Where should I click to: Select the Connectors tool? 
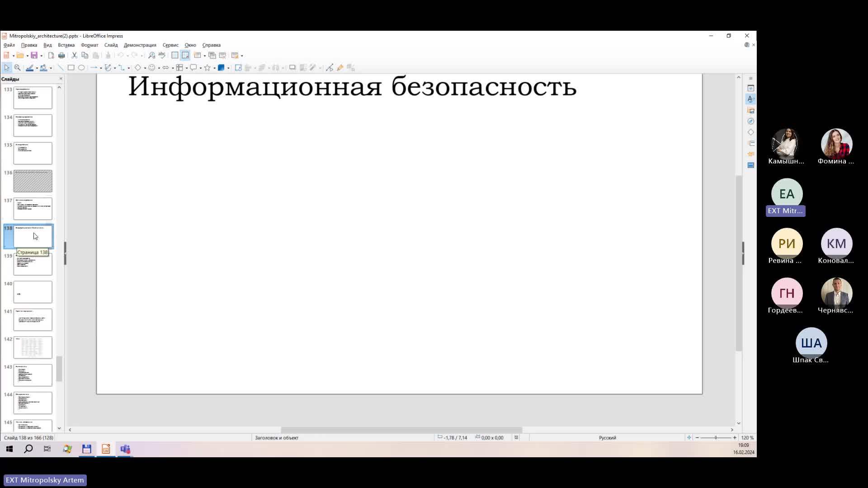(122, 68)
